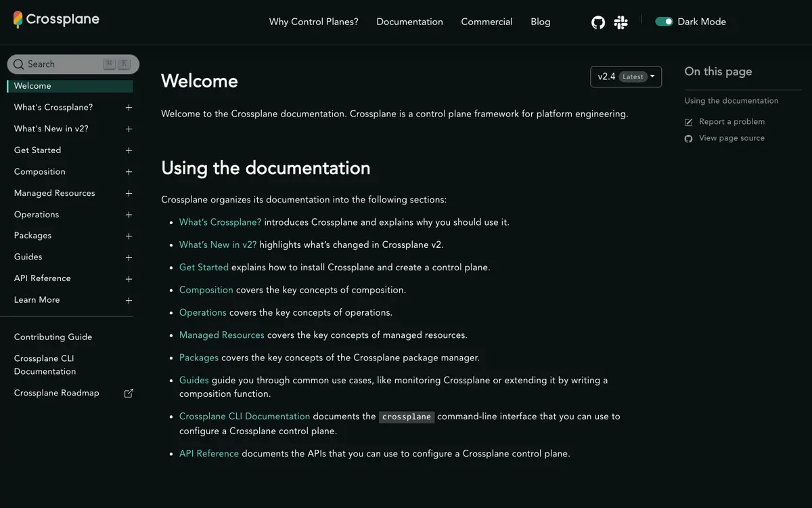Image resolution: width=812 pixels, height=508 pixels.
Task: Jump to Using the documentation in page outline
Action: pyautogui.click(x=731, y=101)
